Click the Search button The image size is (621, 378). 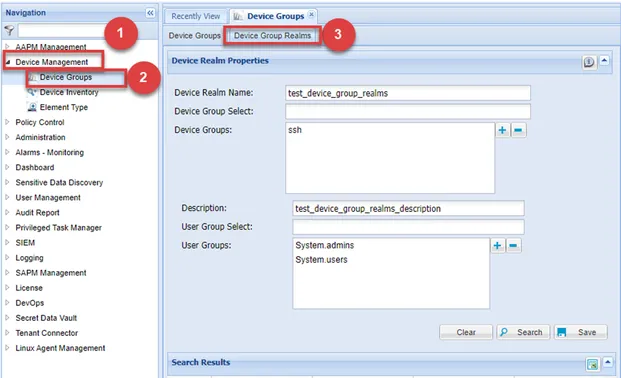click(x=523, y=332)
